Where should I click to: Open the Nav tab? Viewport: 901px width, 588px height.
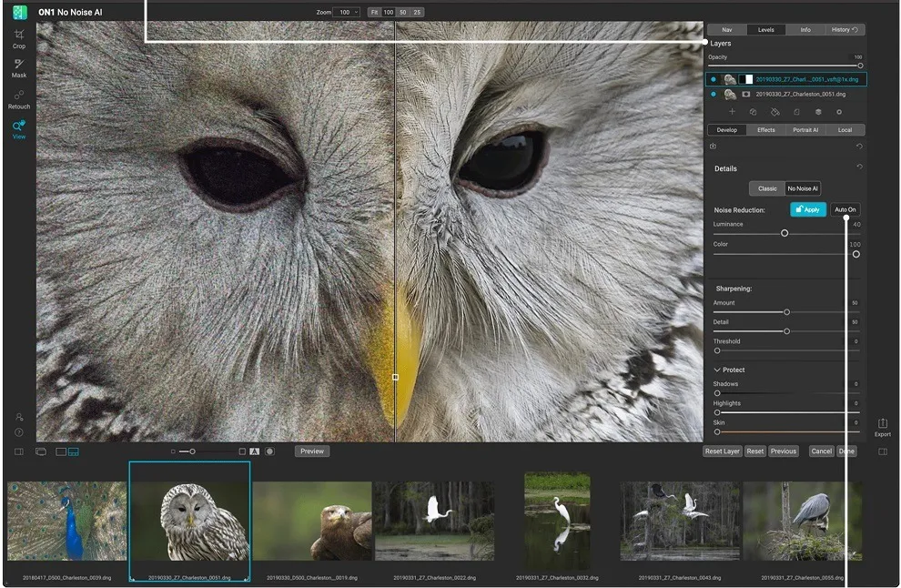click(x=727, y=30)
